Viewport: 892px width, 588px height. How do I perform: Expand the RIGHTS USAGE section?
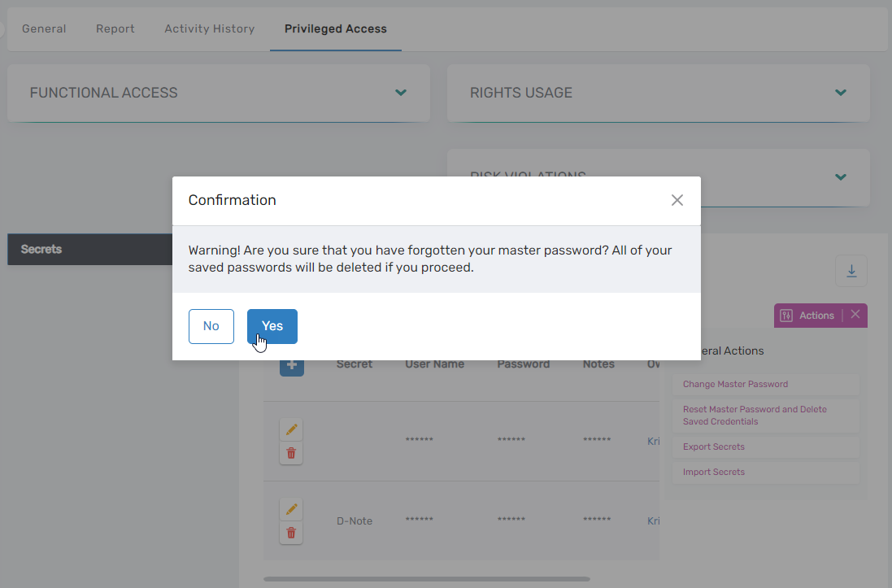tap(840, 93)
